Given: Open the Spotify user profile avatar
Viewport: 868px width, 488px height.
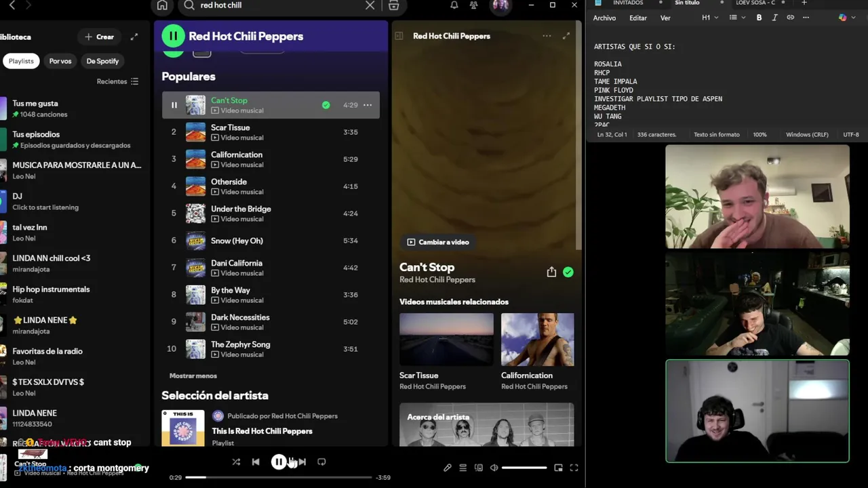Looking at the screenshot, I should pos(500,5).
